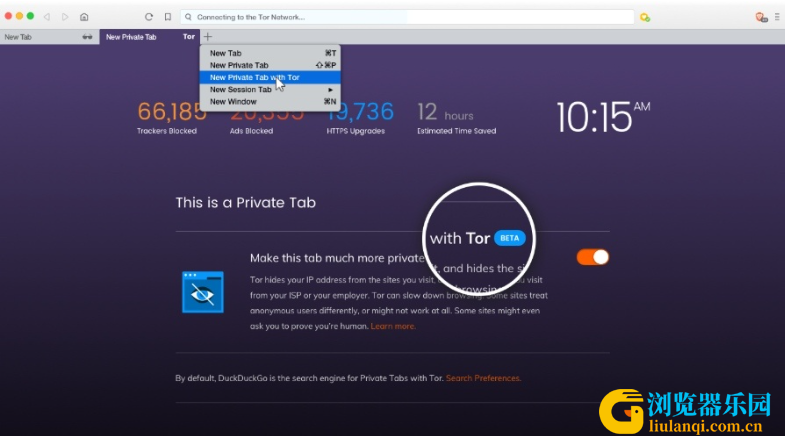785x436 pixels.
Task: Click the HTTPS Upgrades label
Action: (355, 131)
